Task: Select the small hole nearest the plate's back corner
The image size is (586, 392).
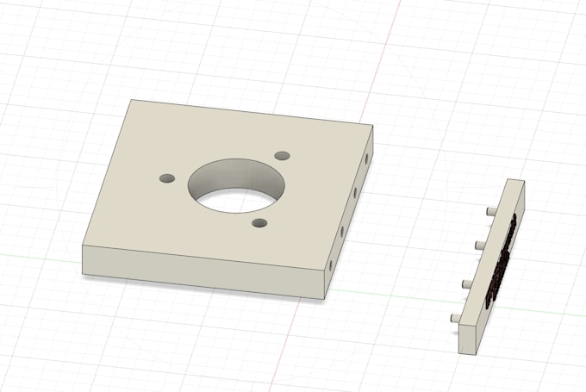Action: pos(282,155)
